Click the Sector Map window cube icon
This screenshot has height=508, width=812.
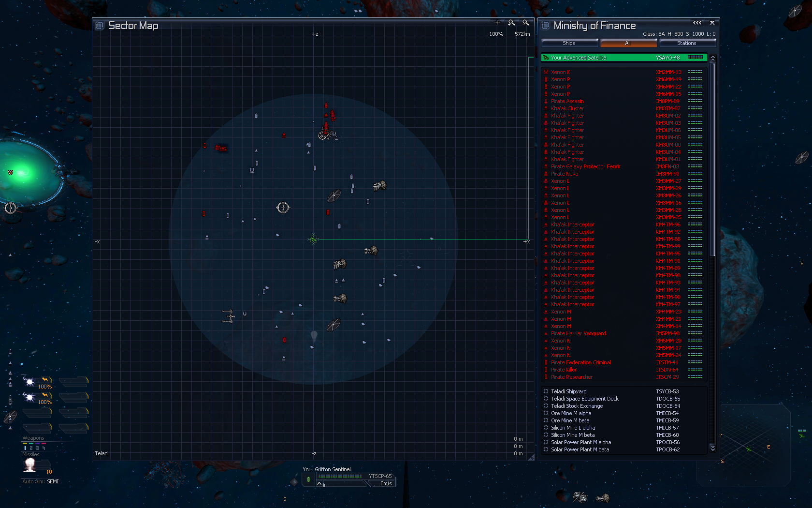(x=100, y=26)
